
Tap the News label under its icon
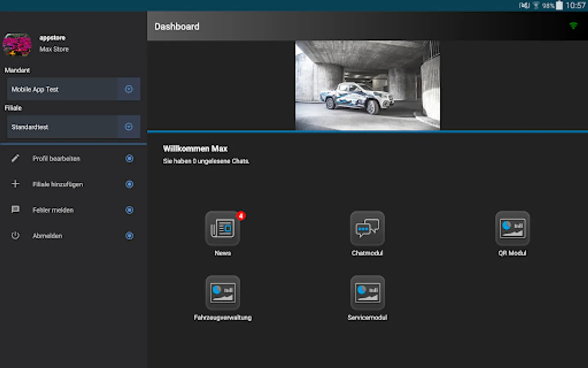point(223,253)
